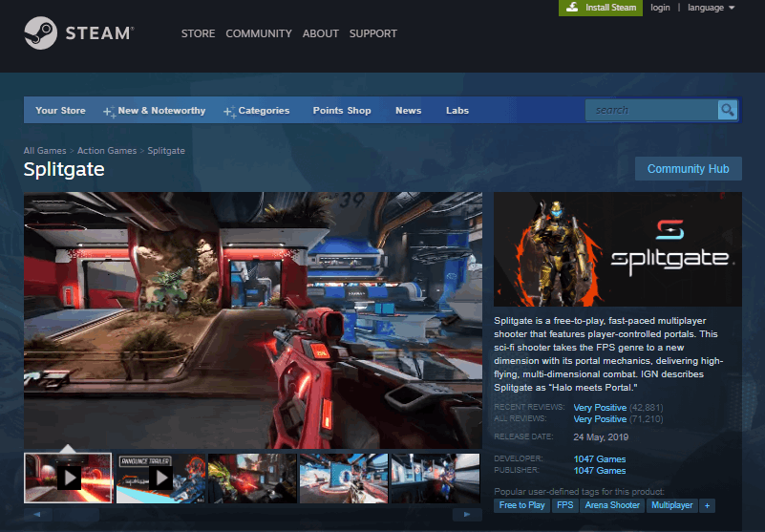Click the thumbnail strip scrollbar handle
The width and height of the screenshot is (765, 532).
click(x=76, y=515)
